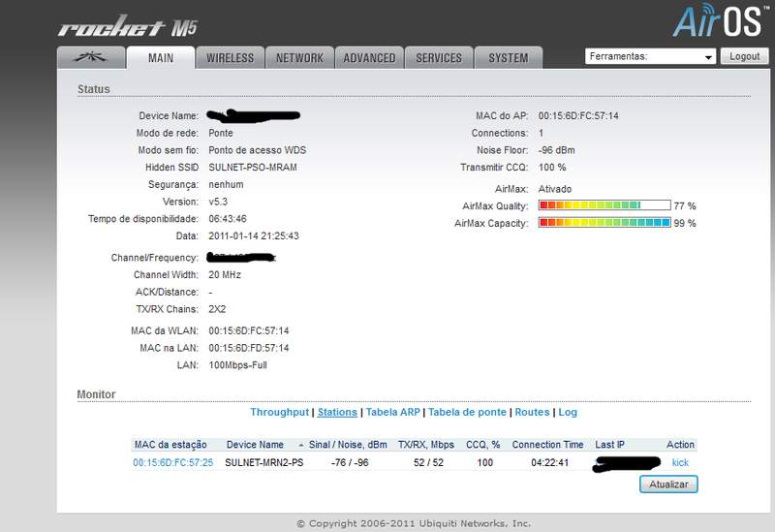Sort by MAC da estação column
This screenshot has width=775, height=532.
[170, 445]
